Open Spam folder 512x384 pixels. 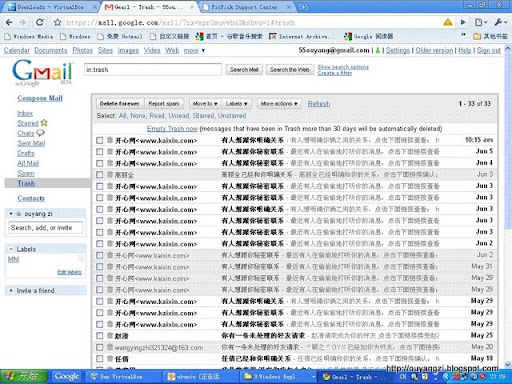26,173
